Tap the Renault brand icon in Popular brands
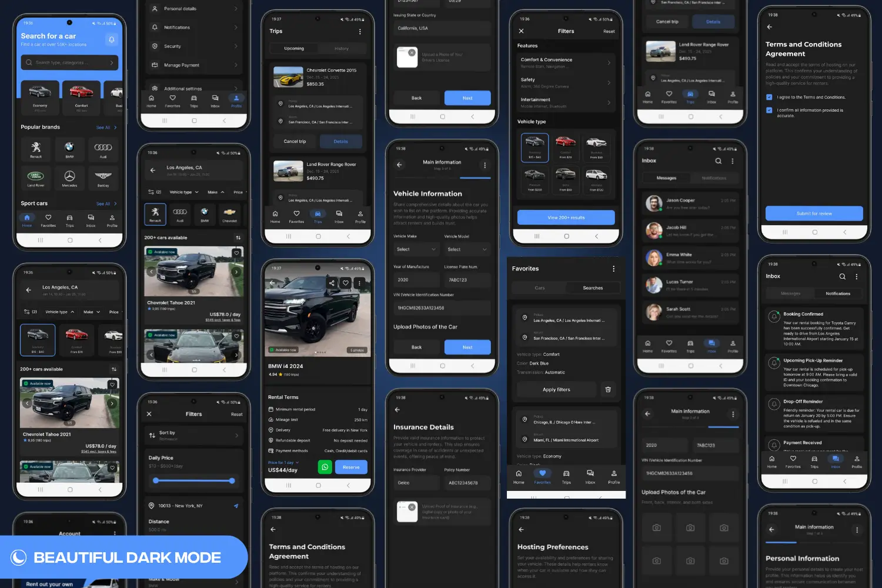This screenshot has height=588, width=882. point(36,149)
